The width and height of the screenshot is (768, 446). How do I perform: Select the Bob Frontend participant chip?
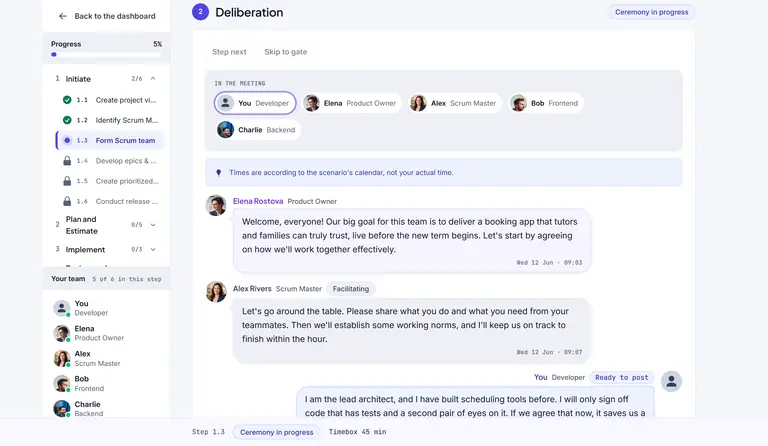coord(546,103)
